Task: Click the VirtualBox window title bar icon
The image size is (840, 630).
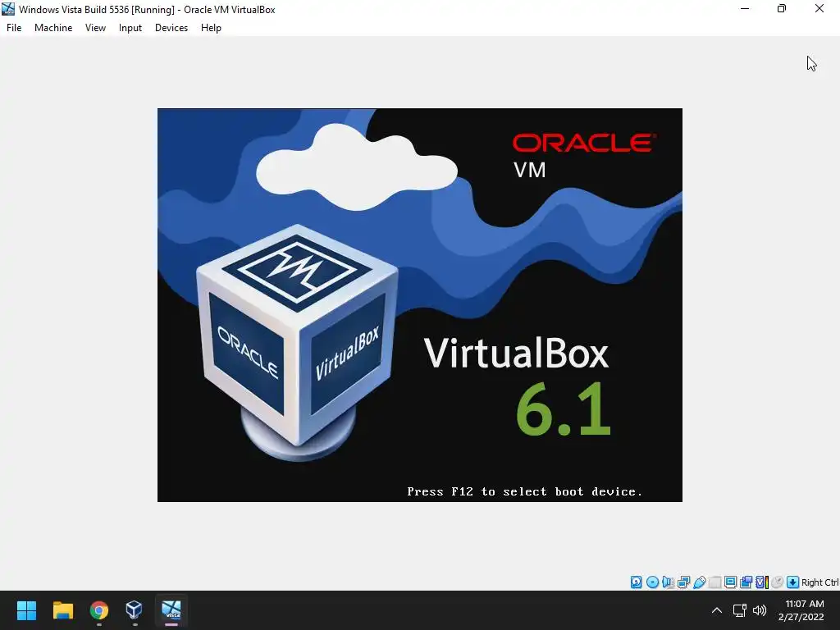Action: tap(8, 9)
